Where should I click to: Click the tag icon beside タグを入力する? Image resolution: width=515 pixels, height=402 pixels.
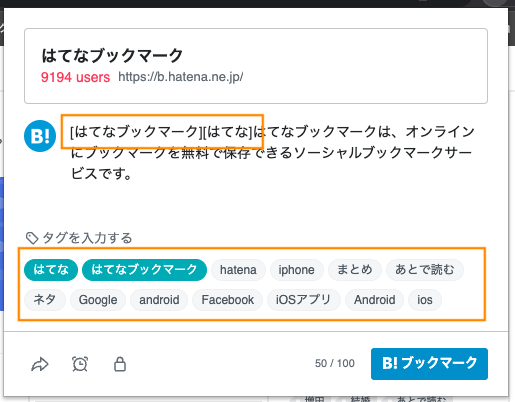(32, 238)
